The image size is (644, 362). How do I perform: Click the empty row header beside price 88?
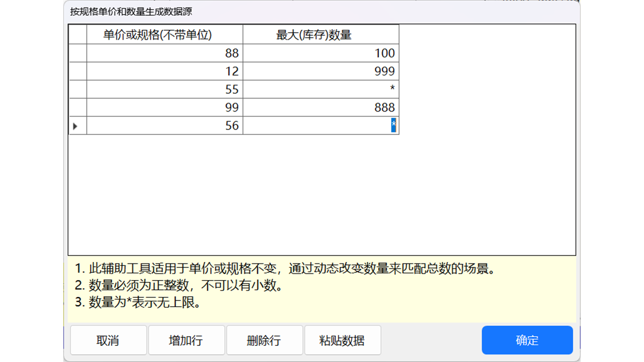(x=77, y=53)
